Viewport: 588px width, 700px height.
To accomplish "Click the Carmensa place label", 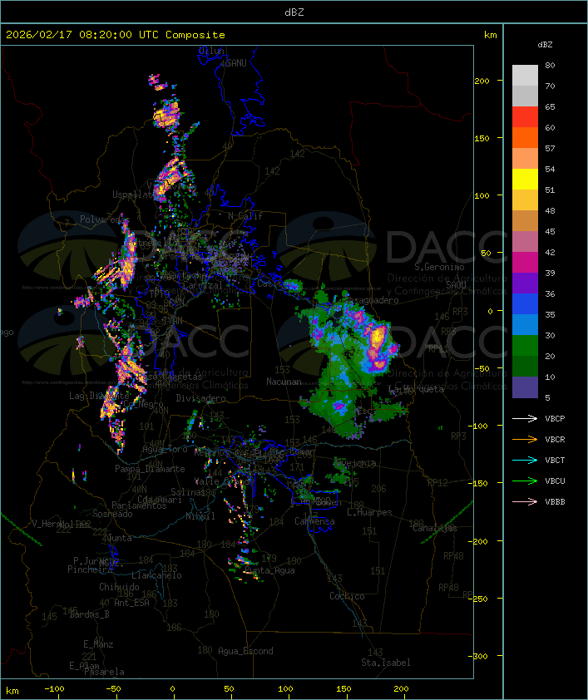I will (x=314, y=521).
